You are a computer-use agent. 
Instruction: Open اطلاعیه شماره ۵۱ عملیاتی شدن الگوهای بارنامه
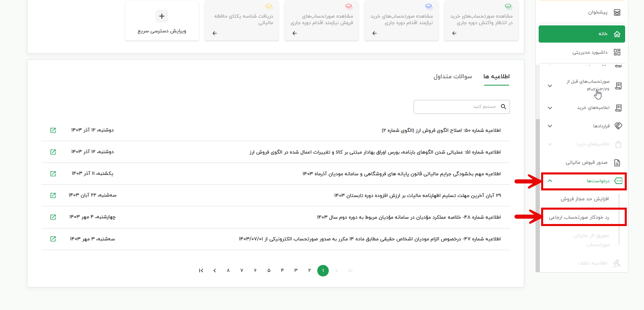(375, 152)
